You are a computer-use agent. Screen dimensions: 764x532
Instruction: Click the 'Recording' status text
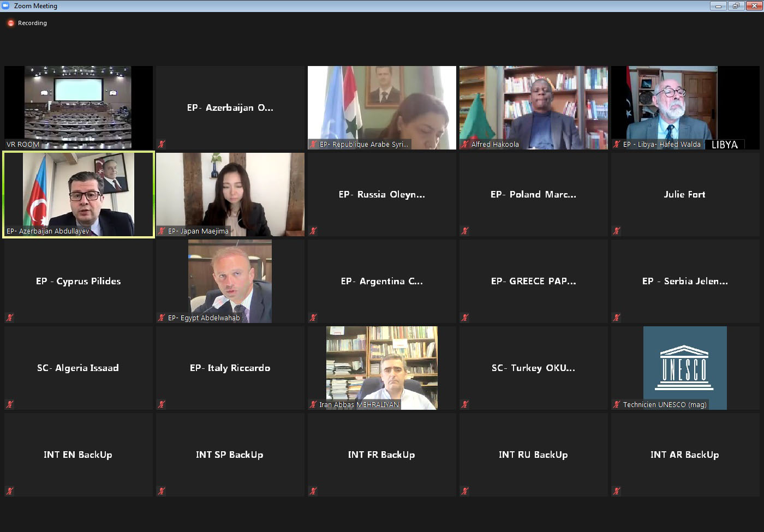click(x=32, y=23)
